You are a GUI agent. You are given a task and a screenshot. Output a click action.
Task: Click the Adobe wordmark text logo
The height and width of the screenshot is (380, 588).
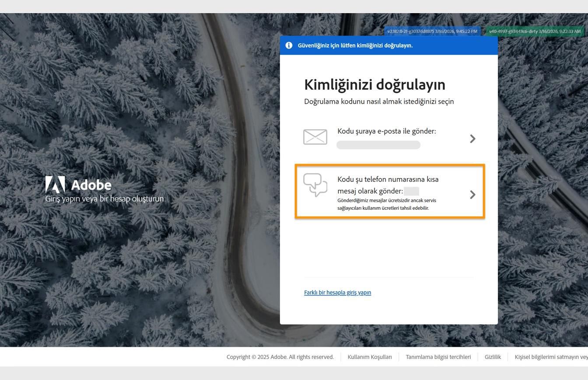click(92, 185)
